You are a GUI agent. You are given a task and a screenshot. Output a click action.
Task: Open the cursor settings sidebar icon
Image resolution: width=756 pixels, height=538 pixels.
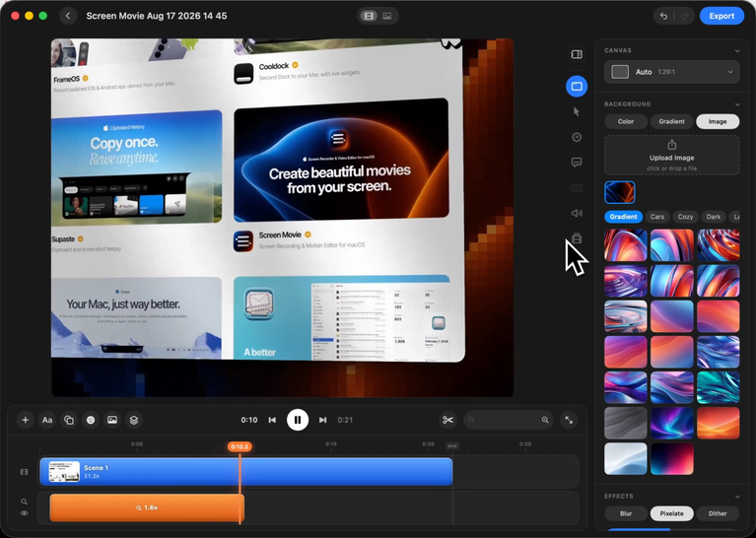pyautogui.click(x=577, y=112)
